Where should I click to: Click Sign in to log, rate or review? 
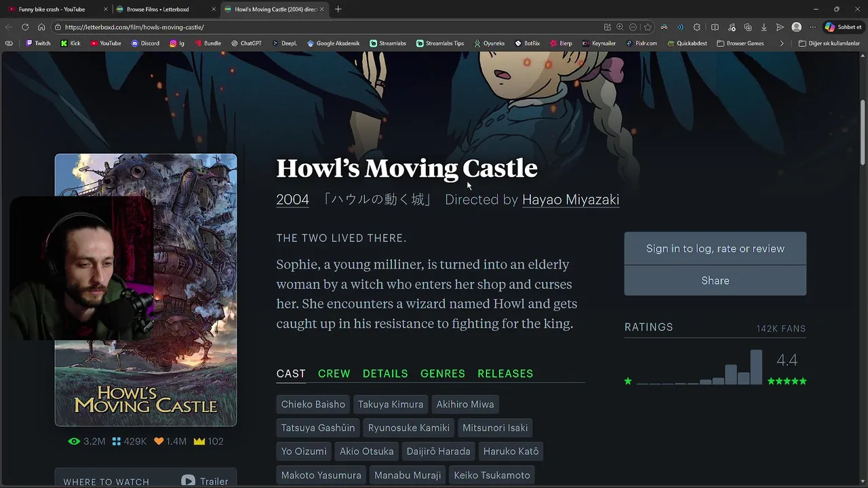coord(715,249)
